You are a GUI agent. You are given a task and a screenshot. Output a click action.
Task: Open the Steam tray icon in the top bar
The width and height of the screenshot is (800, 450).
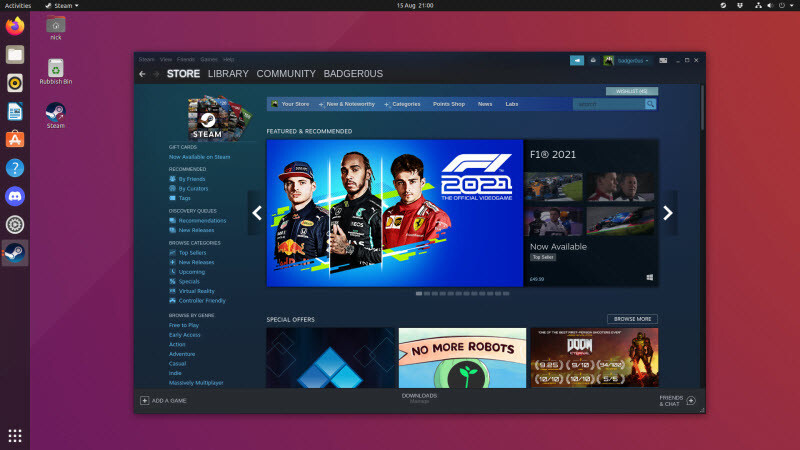pos(723,5)
